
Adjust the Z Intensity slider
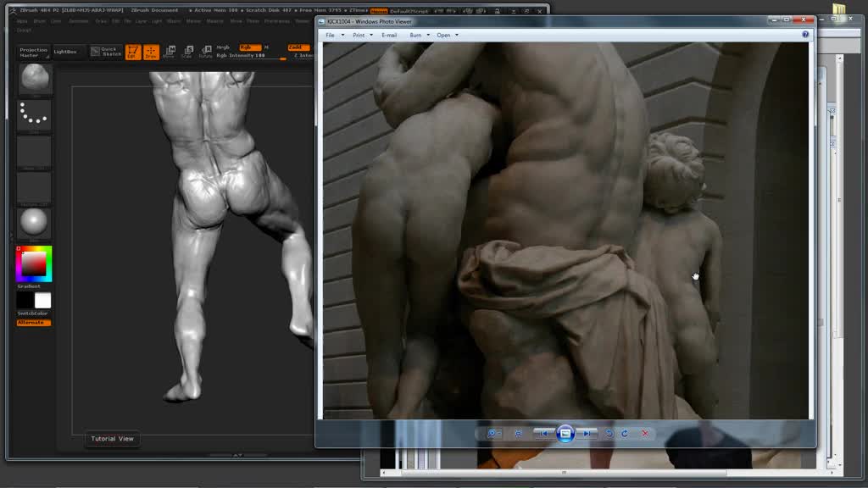tap(303, 56)
